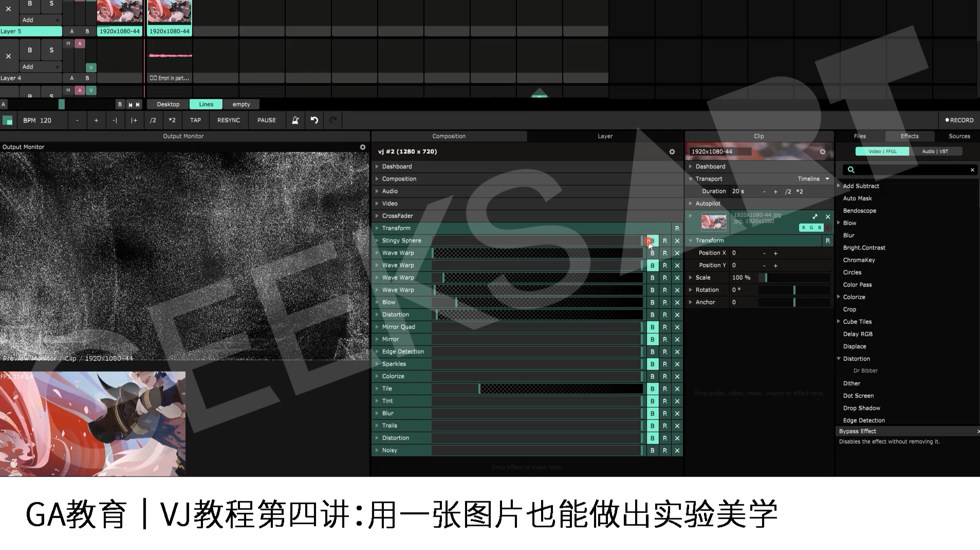Clear the effects search field

(972, 170)
